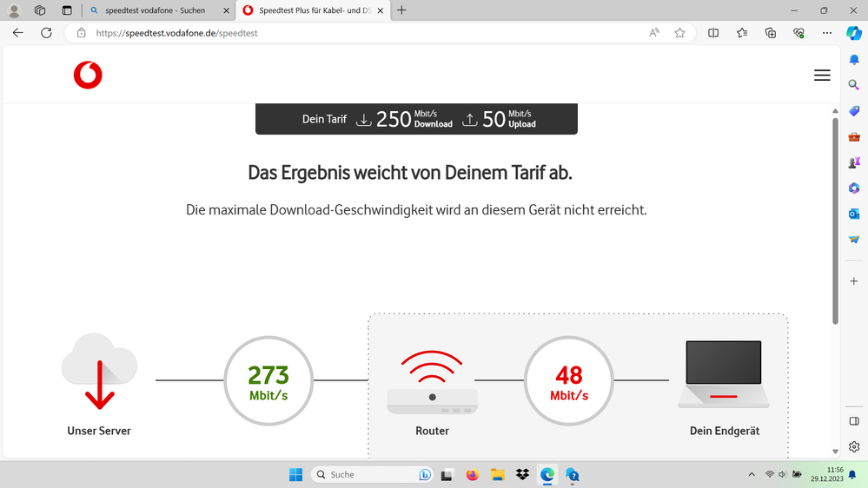Open the Edge profile icon

pos(15,10)
